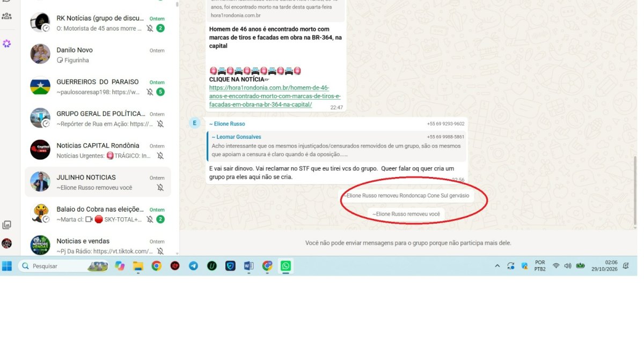This screenshot has width=644, height=362.
Task: Click the Wi-Fi network tray icon
Action: pos(556,266)
